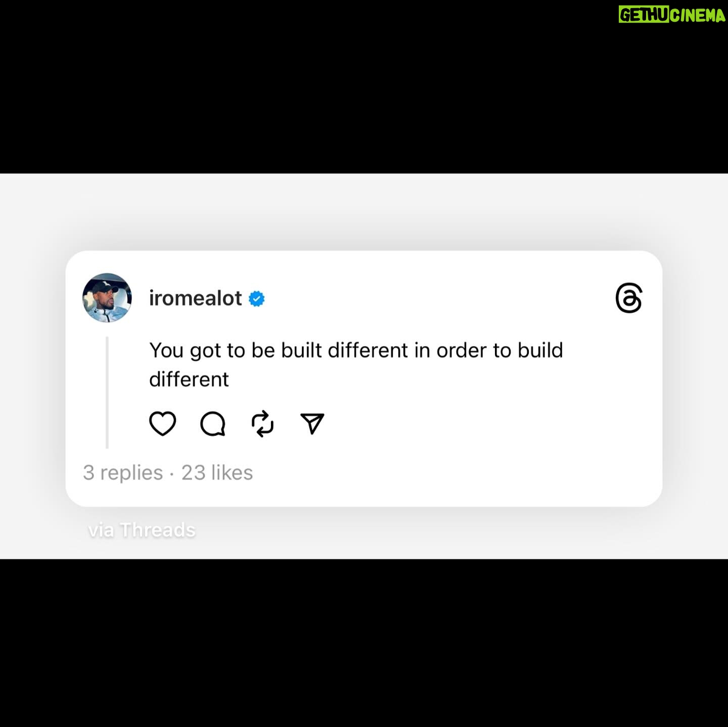Click the via Threads caption
728x727 pixels.
click(x=142, y=530)
